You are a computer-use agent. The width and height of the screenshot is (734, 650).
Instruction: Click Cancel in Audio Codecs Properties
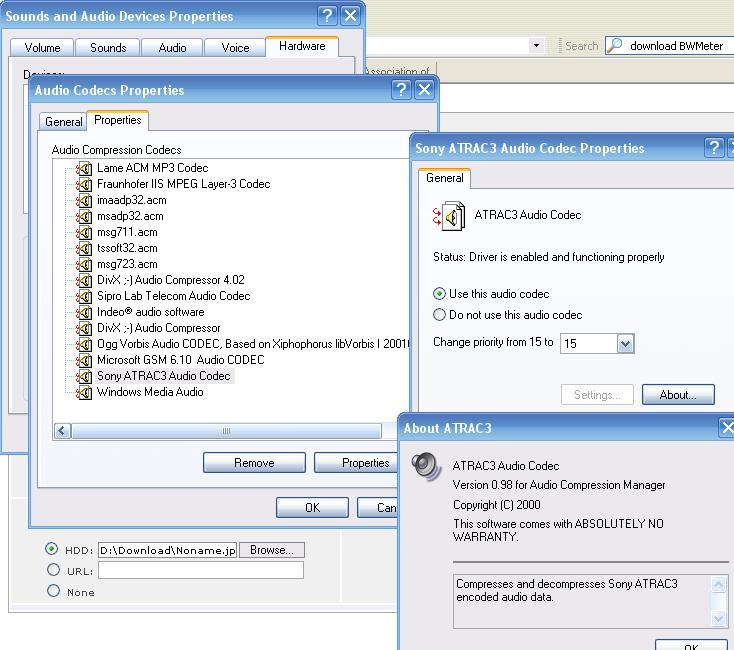click(x=377, y=508)
